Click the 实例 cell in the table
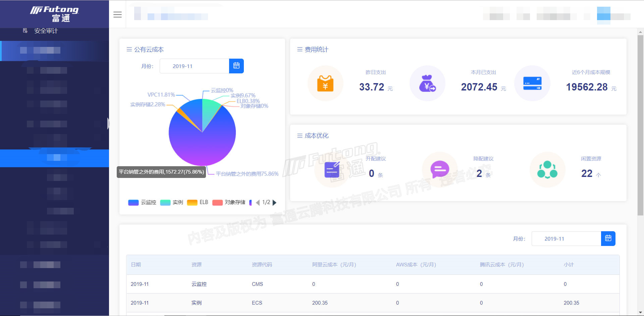Image resolution: width=644 pixels, height=316 pixels. click(197, 303)
